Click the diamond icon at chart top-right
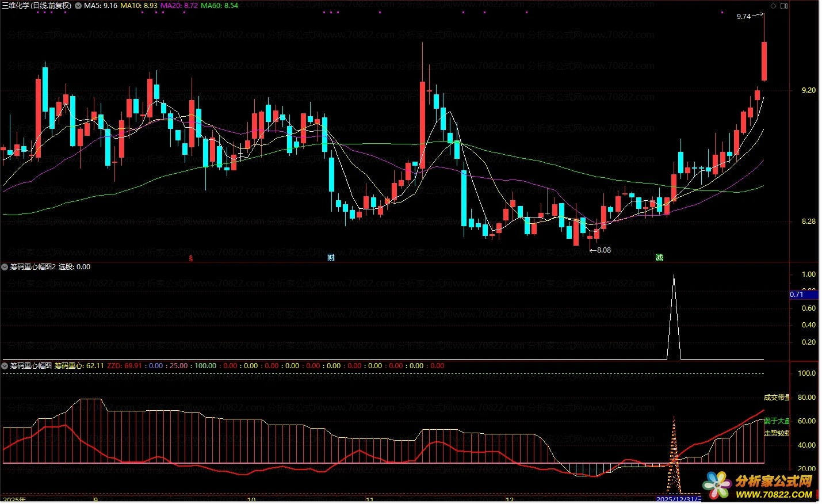This screenshot has height=504, width=822. click(x=773, y=6)
